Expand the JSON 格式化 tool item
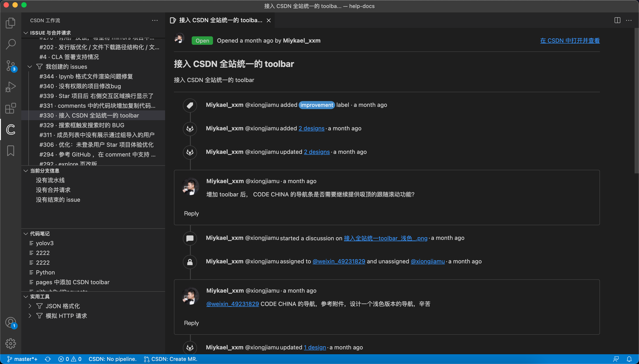Viewport: 639px width, 364px height. [30, 306]
